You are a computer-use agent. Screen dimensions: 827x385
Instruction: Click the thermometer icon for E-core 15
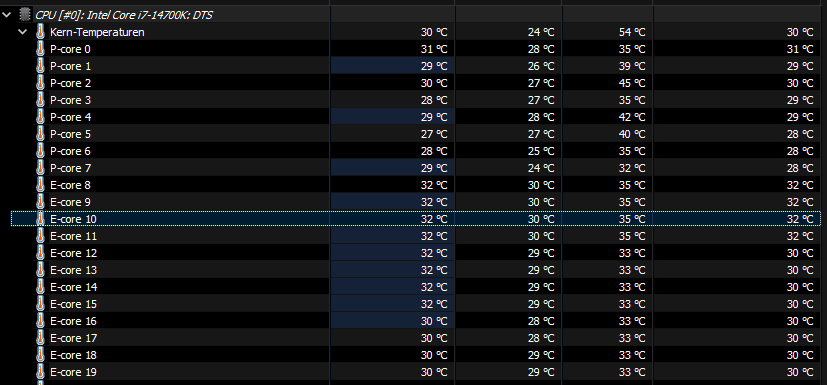pos(41,304)
